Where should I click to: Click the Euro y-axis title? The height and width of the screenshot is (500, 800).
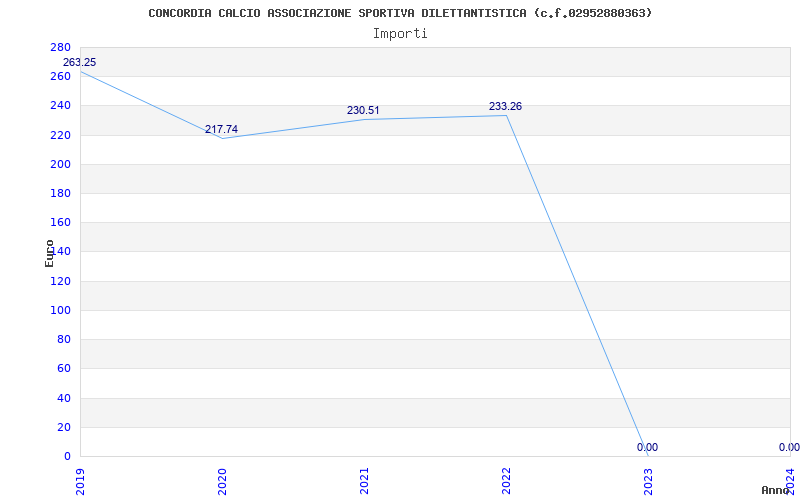[x=49, y=253]
